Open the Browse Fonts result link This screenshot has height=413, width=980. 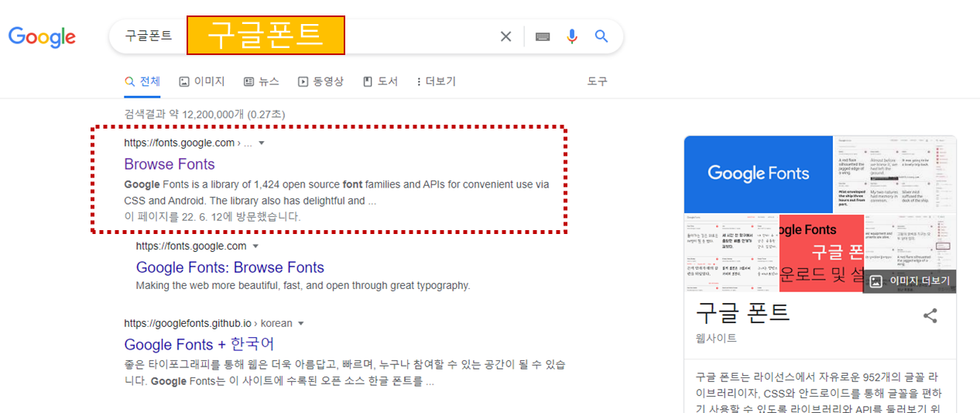170,164
